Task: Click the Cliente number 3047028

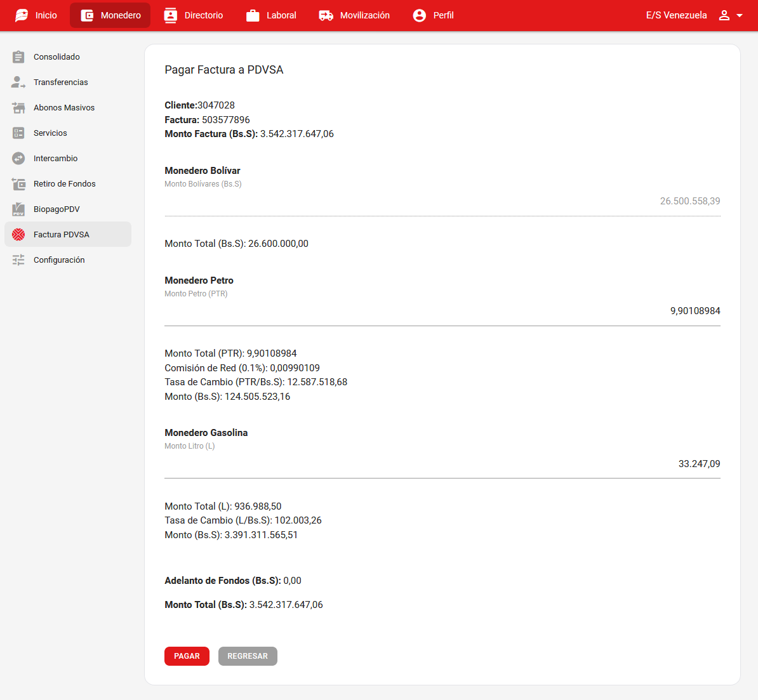Action: pyautogui.click(x=216, y=105)
